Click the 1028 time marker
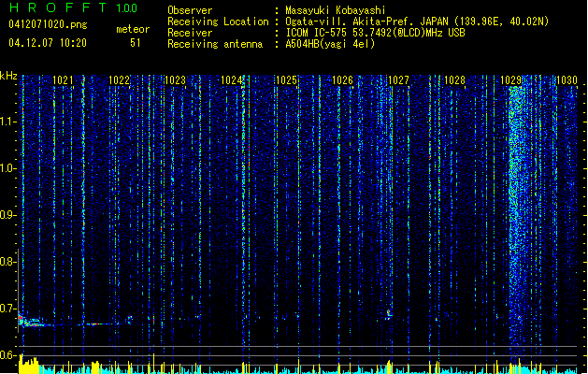The image size is (588, 374). point(454,80)
